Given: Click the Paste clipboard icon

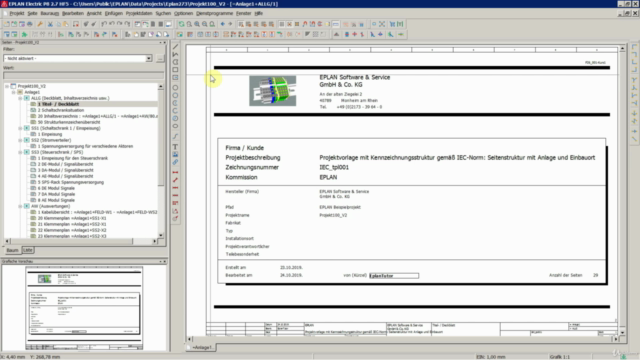Looking at the screenshot, I should [x=66, y=24].
